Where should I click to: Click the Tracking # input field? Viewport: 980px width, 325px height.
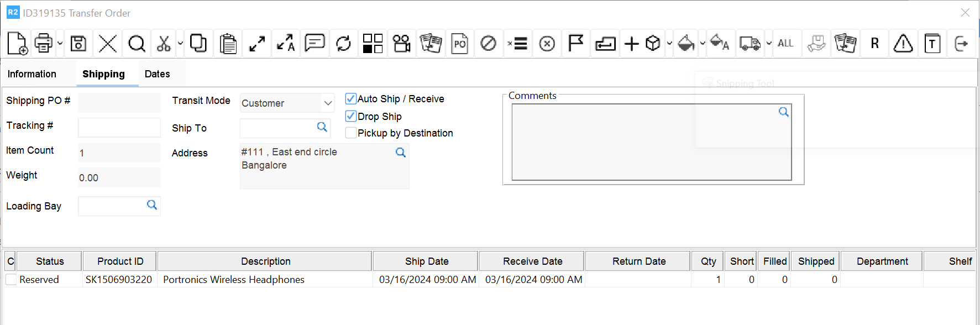[x=119, y=127]
